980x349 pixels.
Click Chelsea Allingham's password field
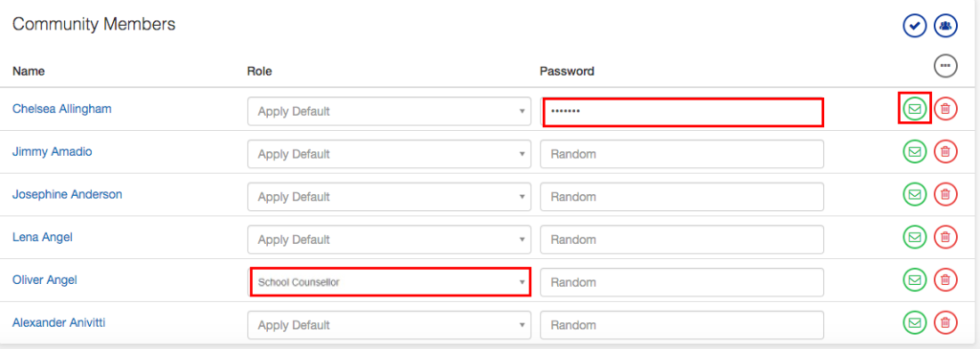click(683, 113)
